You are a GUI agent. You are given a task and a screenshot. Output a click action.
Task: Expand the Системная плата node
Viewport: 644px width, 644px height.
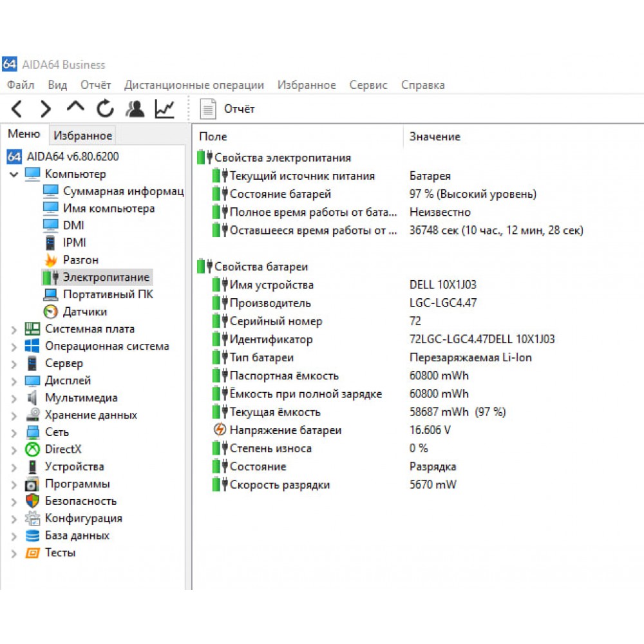(x=14, y=329)
